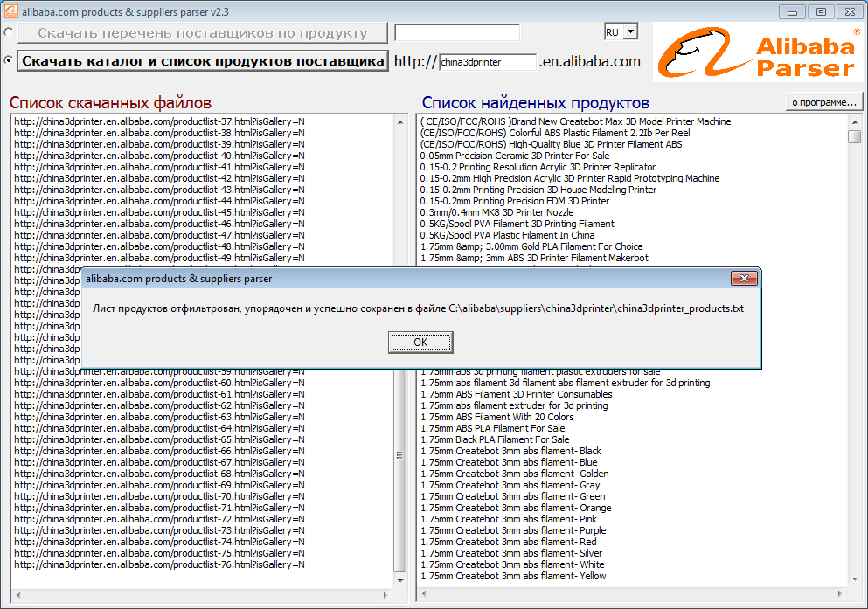Image resolution: width=868 pixels, height=609 pixels.
Task: Select '0.05mm Precision Ceramic 3D Printer For Sale'
Action: (515, 156)
